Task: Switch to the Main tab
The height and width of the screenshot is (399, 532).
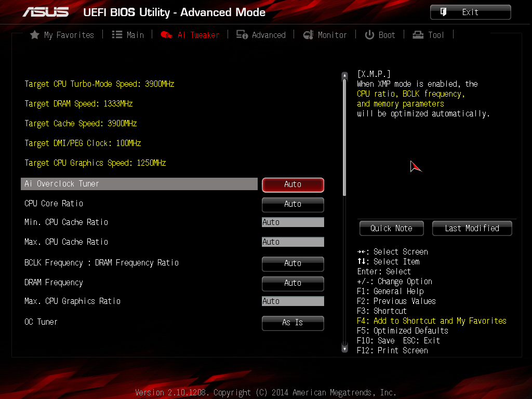Action: pyautogui.click(x=135, y=35)
